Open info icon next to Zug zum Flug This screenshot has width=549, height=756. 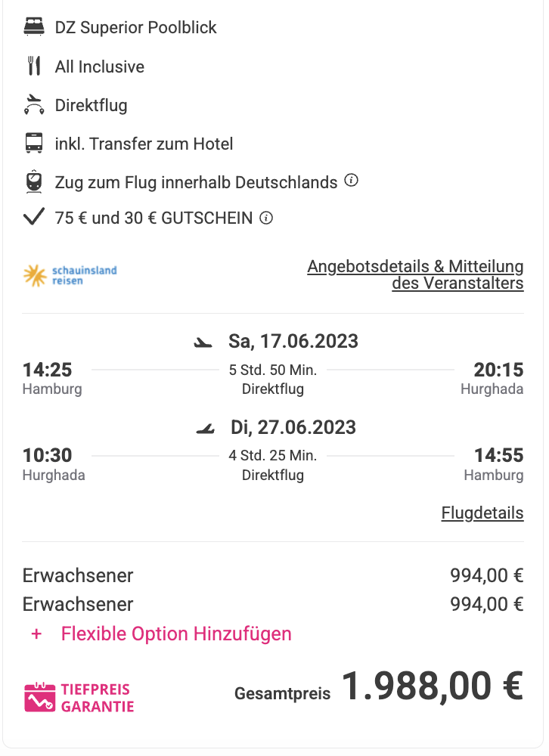click(x=351, y=181)
